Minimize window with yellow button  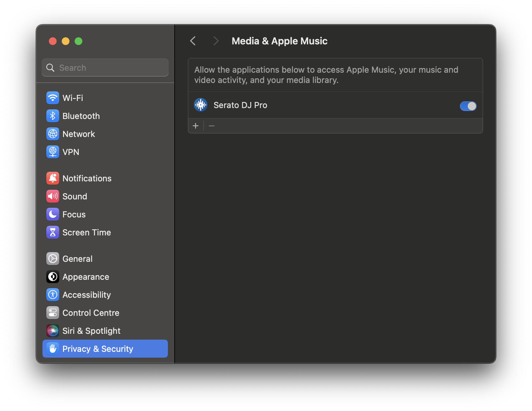pyautogui.click(x=66, y=41)
